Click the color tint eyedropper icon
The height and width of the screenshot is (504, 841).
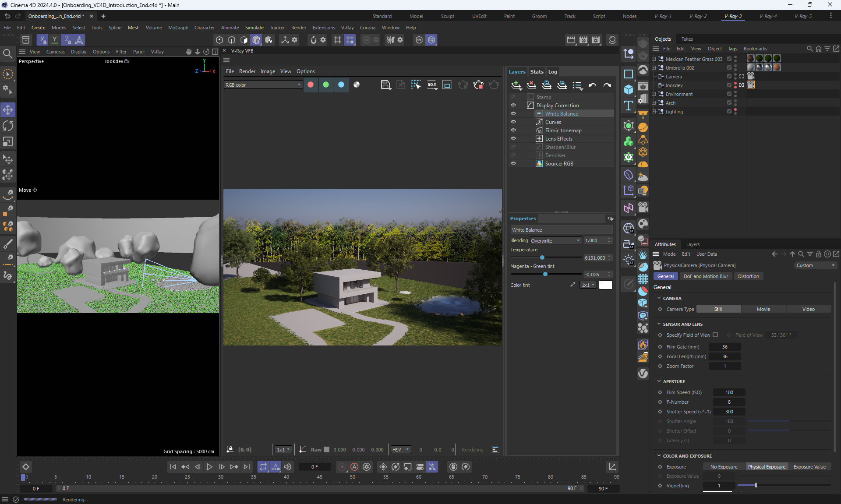coord(572,285)
